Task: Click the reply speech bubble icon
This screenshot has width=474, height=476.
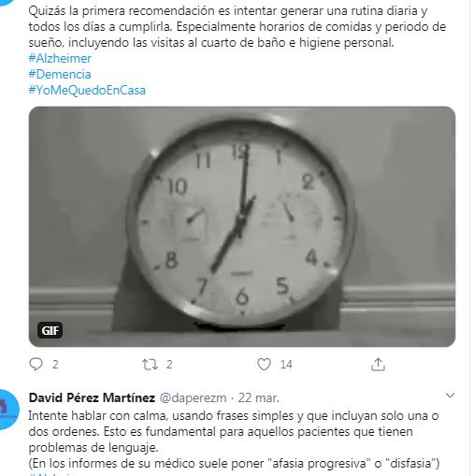Action: tap(36, 364)
